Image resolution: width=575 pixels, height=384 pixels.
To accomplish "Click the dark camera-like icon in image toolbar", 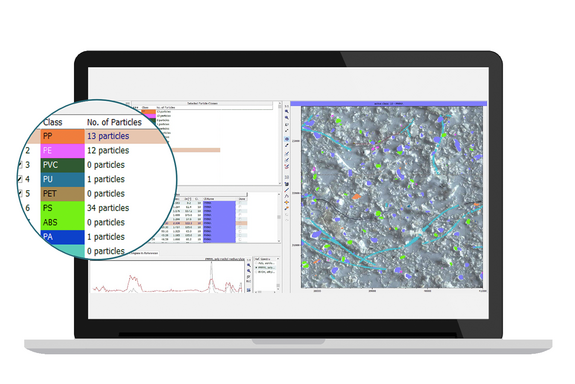I will pos(287,183).
